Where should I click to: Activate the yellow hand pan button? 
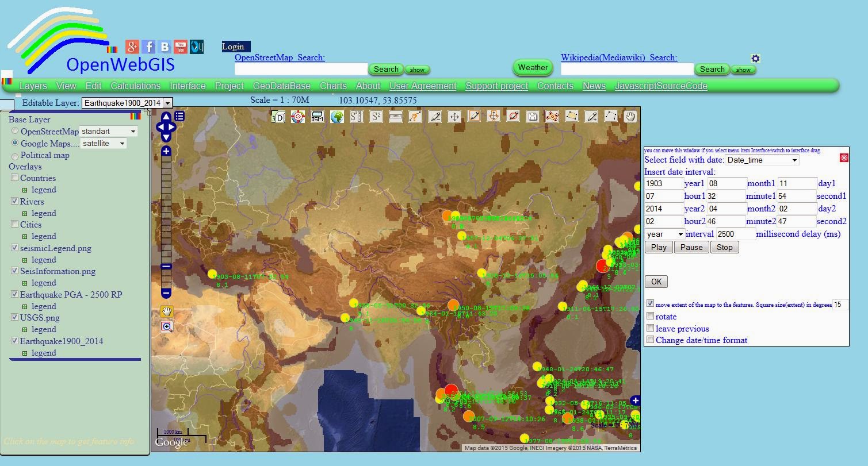point(167,312)
